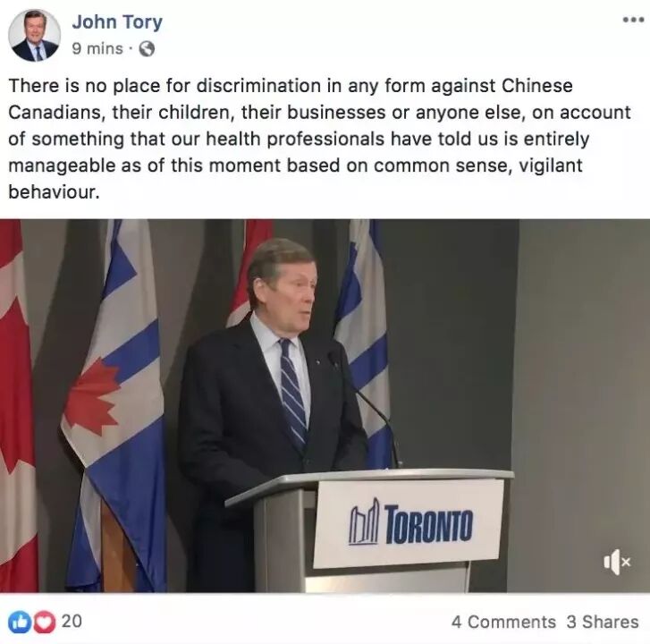Open the three-dots post options menu
Viewport: 650px width, 644px height.
pos(633,20)
